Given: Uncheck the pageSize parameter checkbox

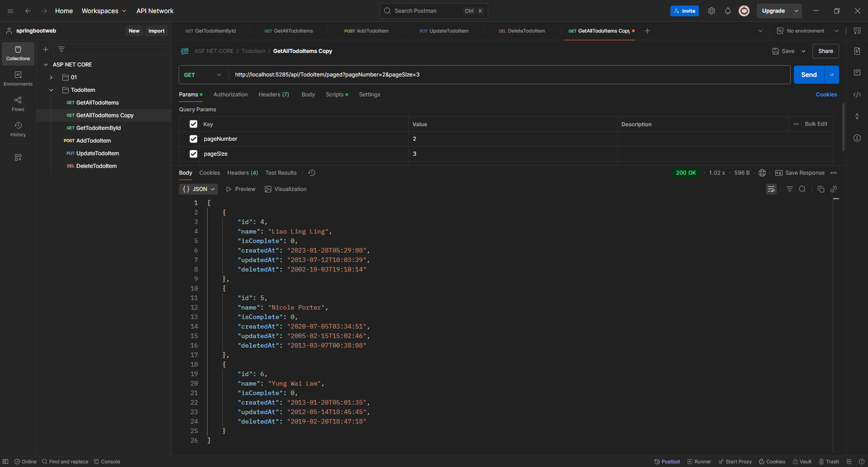Looking at the screenshot, I should coord(193,154).
